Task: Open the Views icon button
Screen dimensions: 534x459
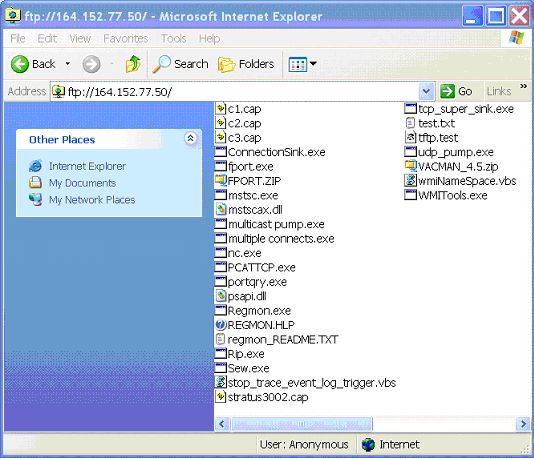Action: [297, 64]
